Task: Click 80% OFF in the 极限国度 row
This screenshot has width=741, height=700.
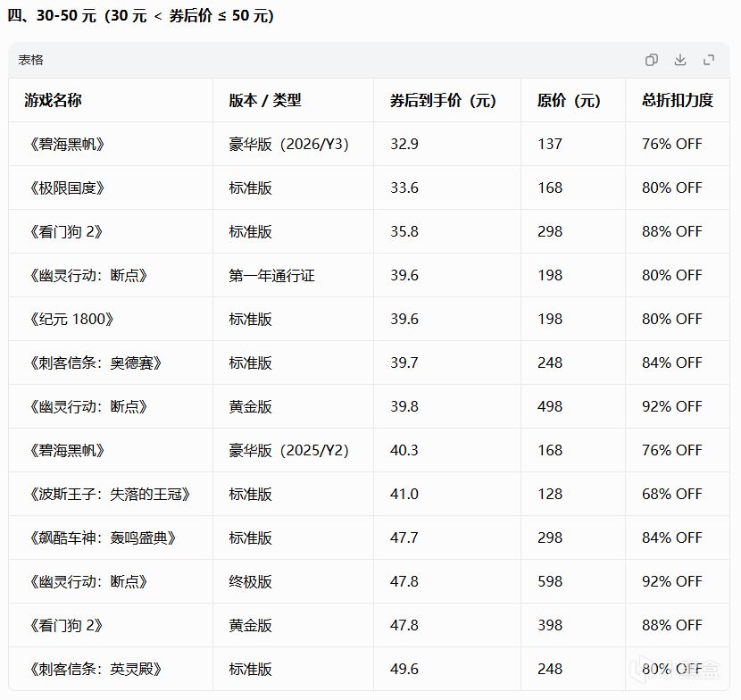Action: (671, 187)
